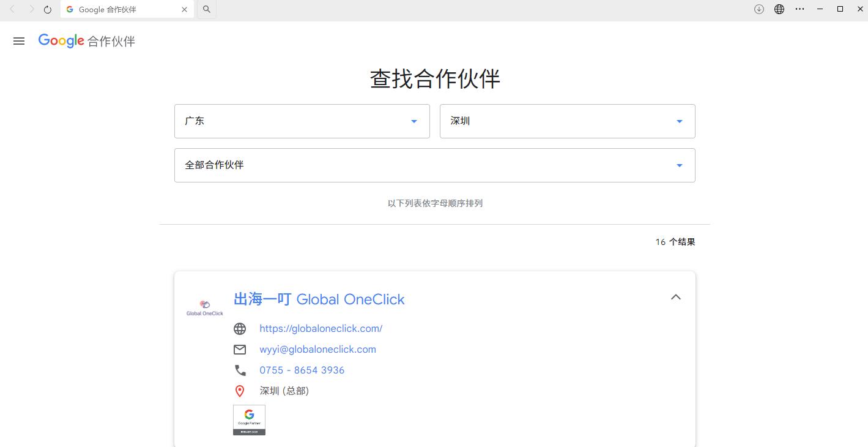Open the globaloneclick.com website link
Viewport: 868px width, 447px height.
321,329
